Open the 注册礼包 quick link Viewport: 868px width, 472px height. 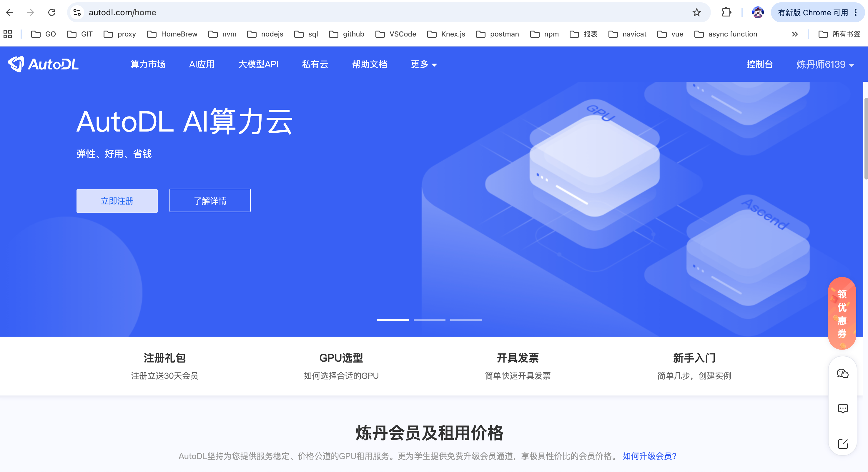click(164, 366)
